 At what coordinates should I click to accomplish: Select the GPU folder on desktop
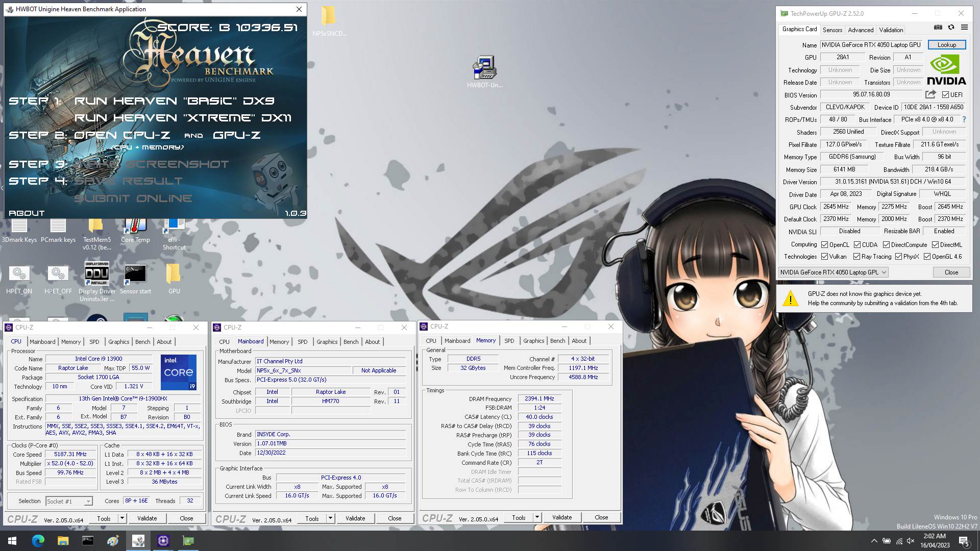(x=174, y=279)
